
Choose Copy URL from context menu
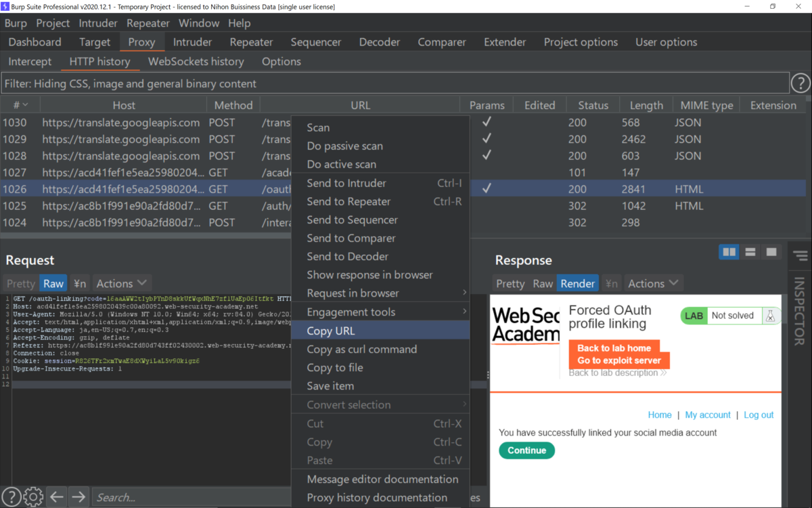tap(380, 331)
